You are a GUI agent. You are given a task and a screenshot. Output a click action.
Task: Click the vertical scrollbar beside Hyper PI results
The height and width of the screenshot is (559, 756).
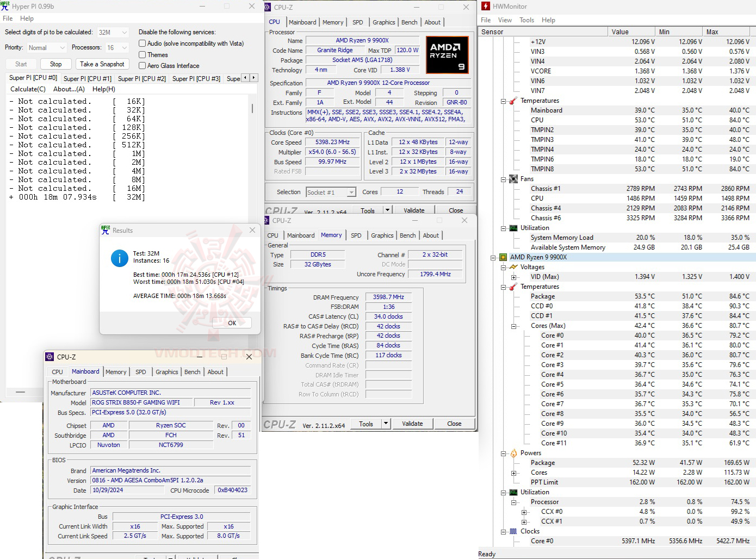252,109
